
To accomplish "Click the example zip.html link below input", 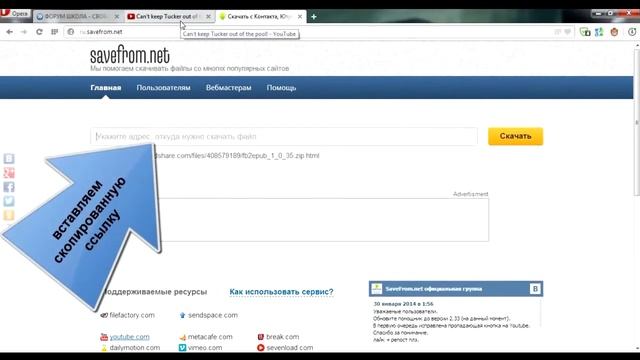I will click(x=238, y=156).
